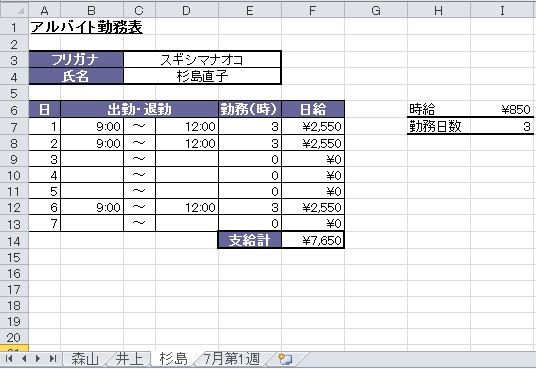This screenshot has height=369, width=536.
Task: Select day 2 daily wage ¥2,550
Action: pyautogui.click(x=313, y=143)
